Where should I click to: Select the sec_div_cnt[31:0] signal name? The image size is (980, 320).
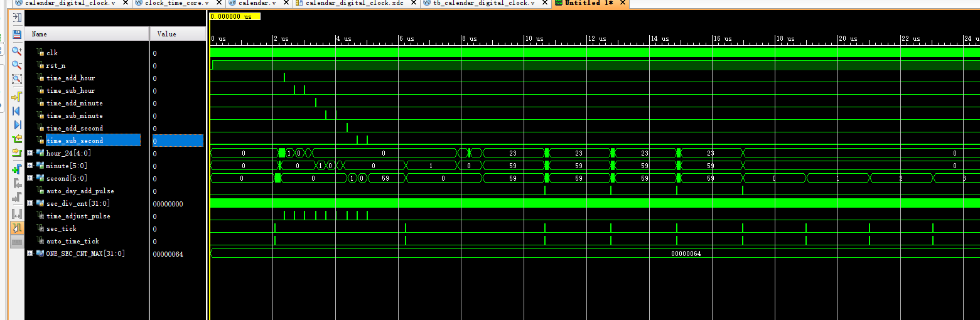[x=78, y=203]
